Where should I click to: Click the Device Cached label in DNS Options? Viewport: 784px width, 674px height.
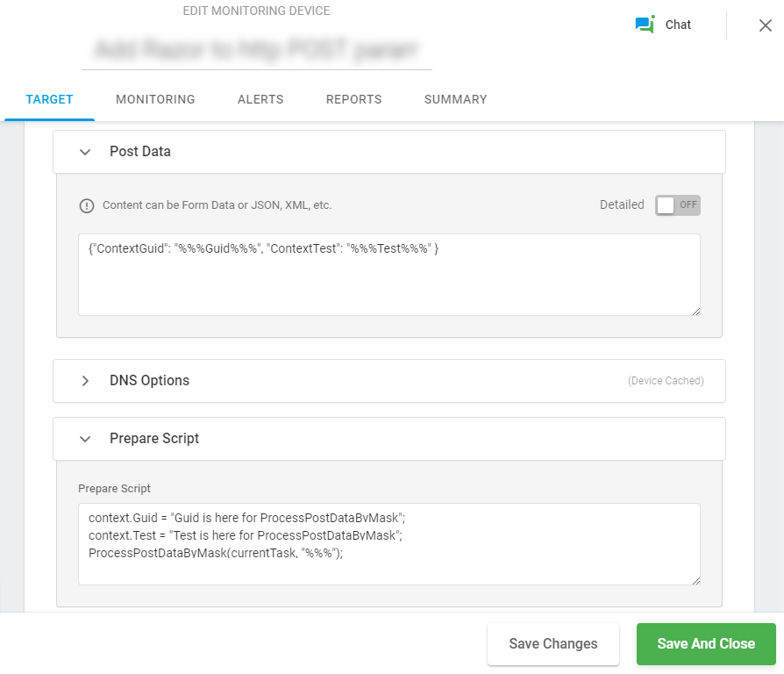[665, 381]
